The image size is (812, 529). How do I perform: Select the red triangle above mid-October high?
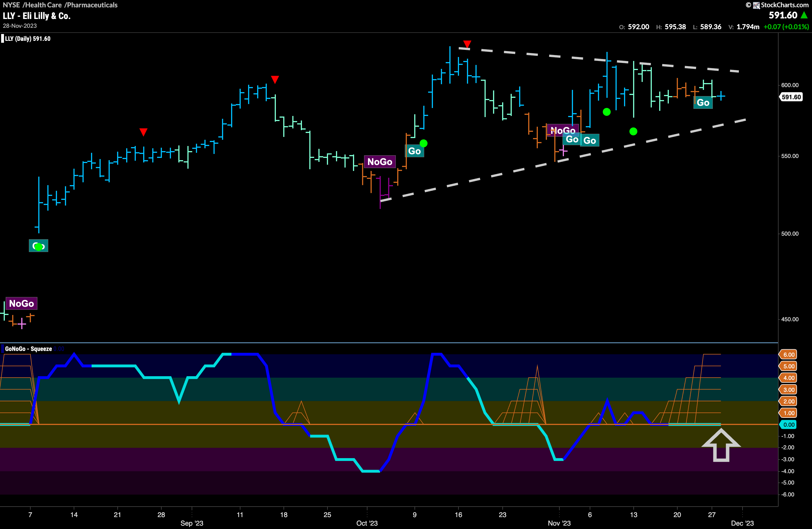pos(467,44)
